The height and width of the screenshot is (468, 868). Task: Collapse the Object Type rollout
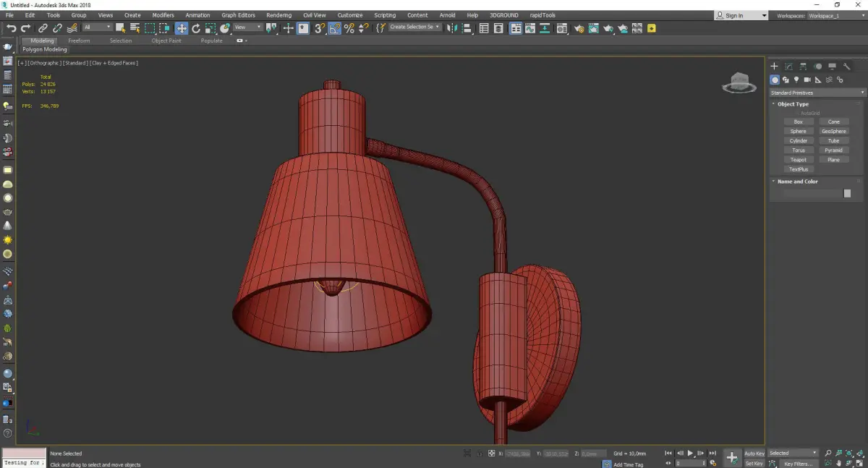click(x=793, y=104)
